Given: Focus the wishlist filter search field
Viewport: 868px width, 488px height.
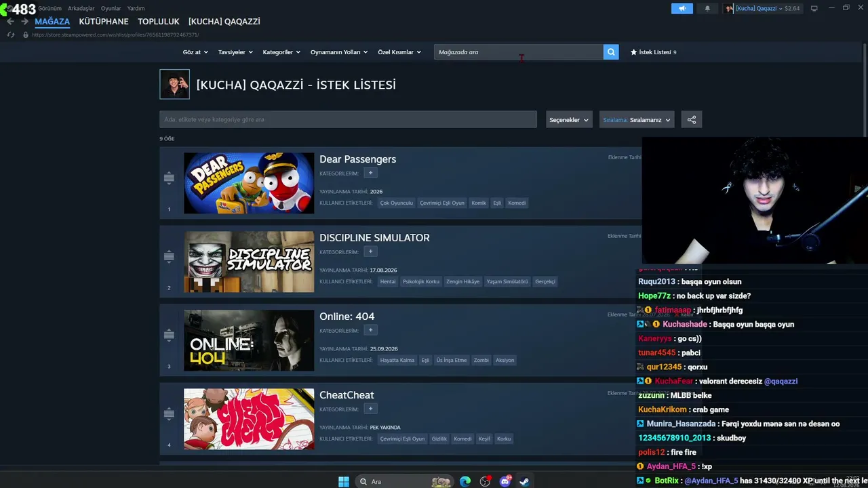Looking at the screenshot, I should 348,120.
